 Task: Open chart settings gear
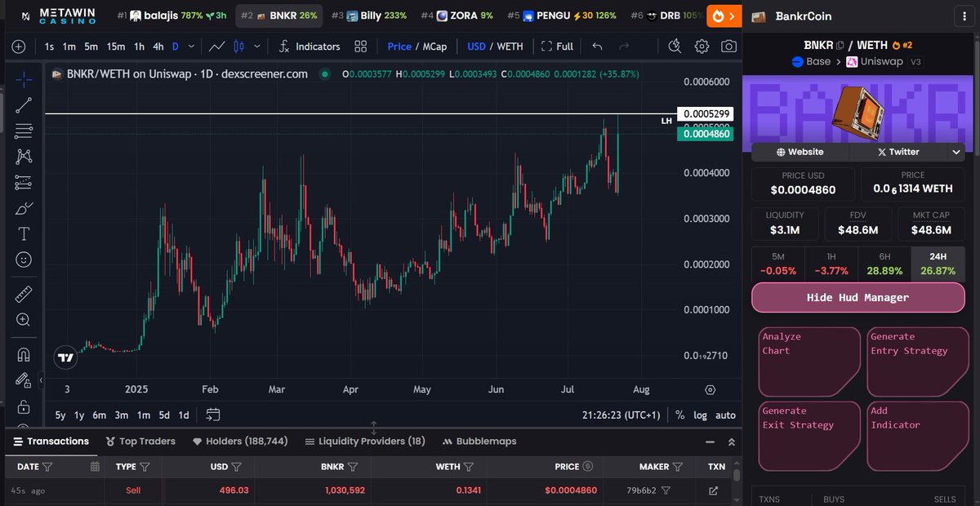[702, 47]
